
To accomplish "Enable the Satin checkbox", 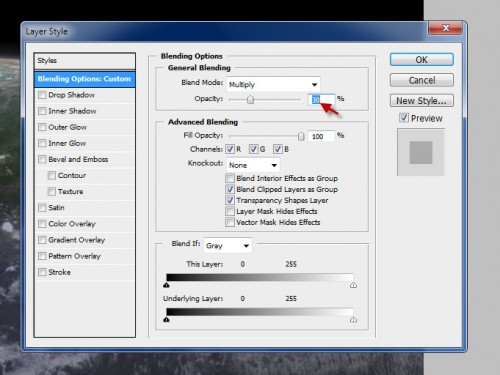I will coord(42,208).
